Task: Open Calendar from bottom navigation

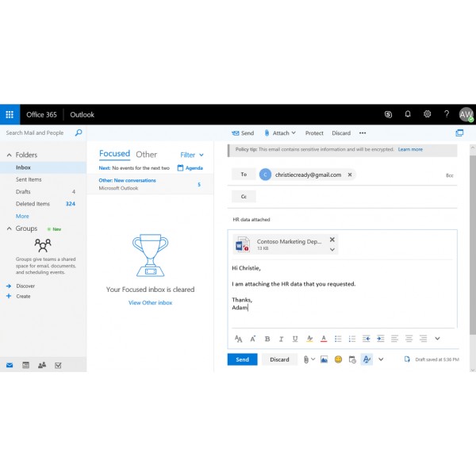Action: [x=25, y=365]
